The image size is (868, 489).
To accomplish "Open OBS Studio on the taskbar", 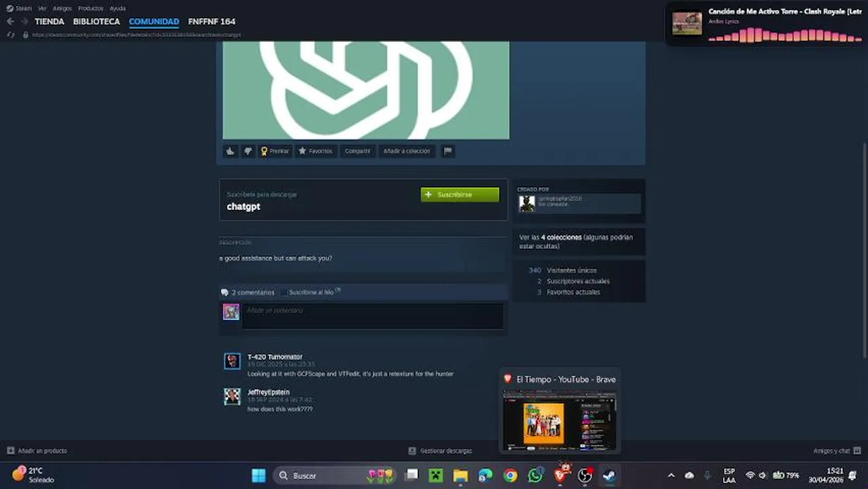I will click(x=585, y=475).
